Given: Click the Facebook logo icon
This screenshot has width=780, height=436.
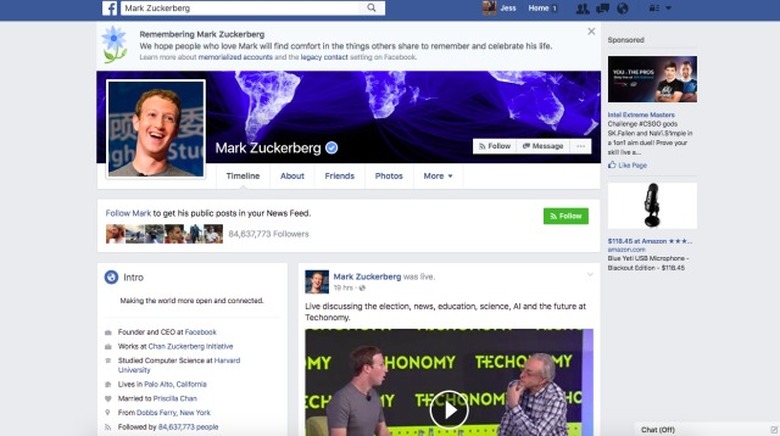Looking at the screenshot, I should point(109,8).
